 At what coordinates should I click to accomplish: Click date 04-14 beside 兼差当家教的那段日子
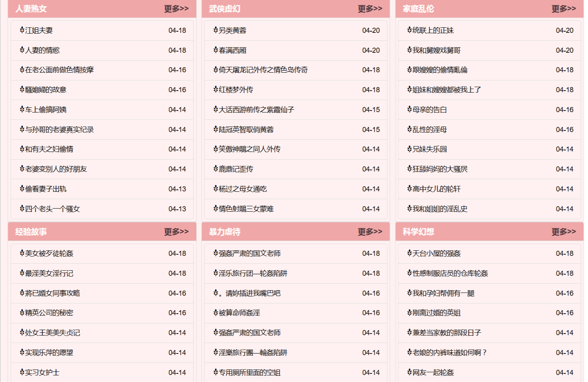(x=565, y=333)
